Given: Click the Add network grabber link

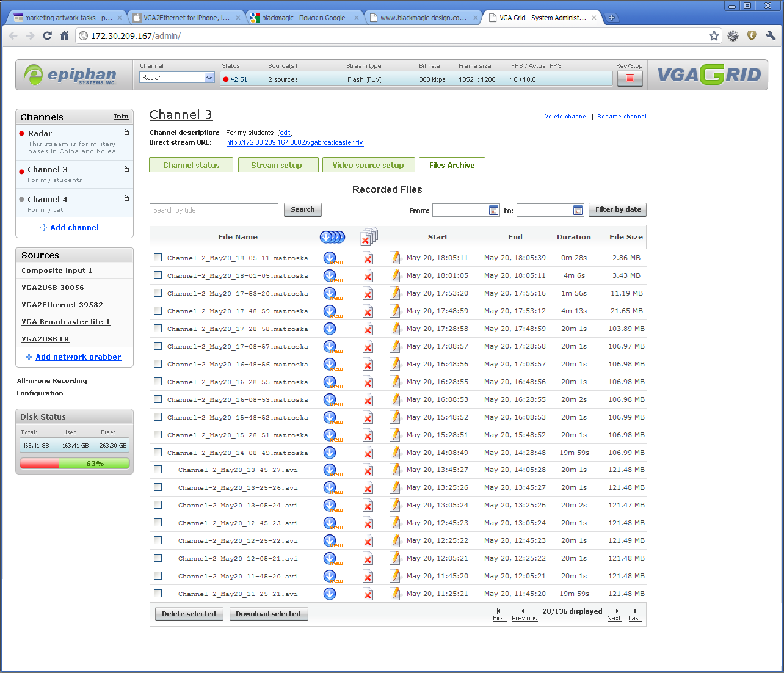Looking at the screenshot, I should pyautogui.click(x=78, y=357).
